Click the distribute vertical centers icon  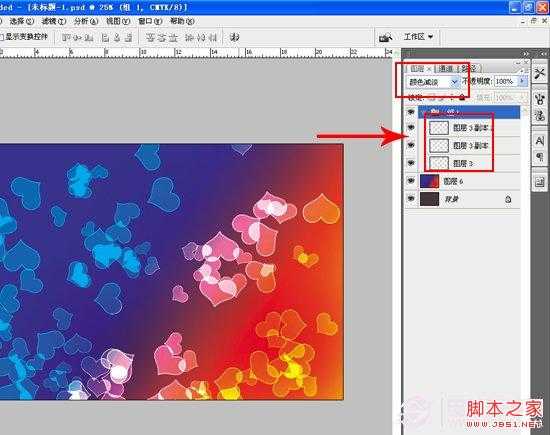coord(162,37)
